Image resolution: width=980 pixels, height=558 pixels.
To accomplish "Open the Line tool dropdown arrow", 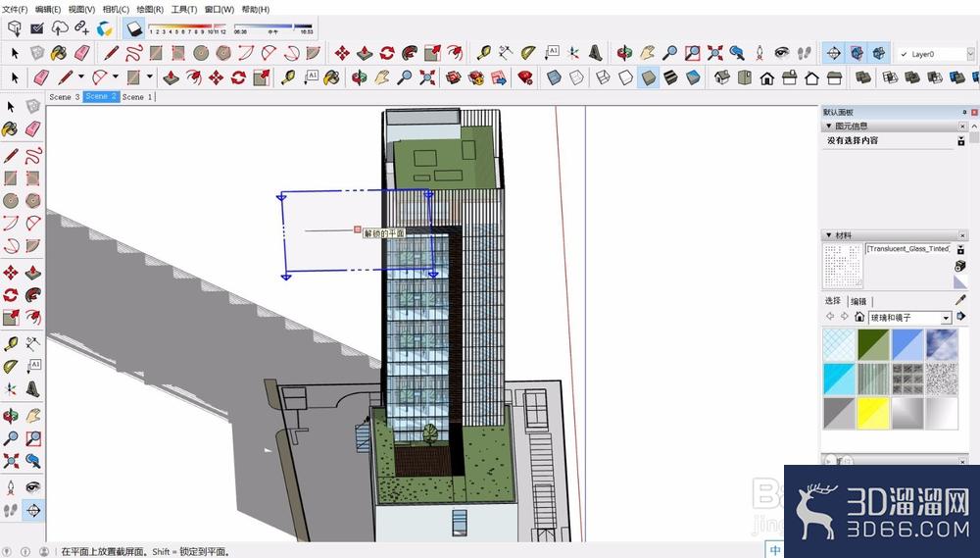I will 80,76.
